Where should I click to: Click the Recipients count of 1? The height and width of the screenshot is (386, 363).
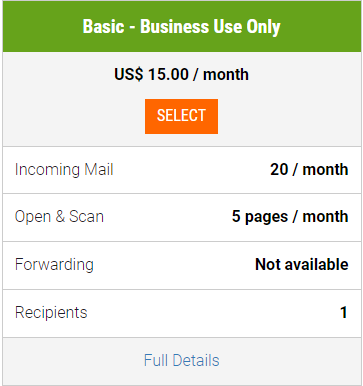pyautogui.click(x=344, y=313)
